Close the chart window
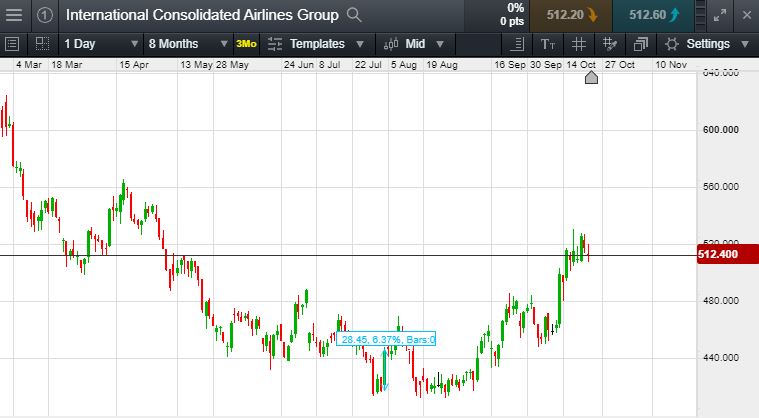 coord(746,15)
